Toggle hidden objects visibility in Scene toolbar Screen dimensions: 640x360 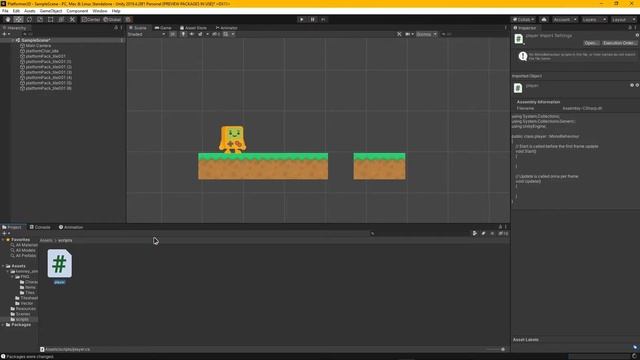click(216, 34)
